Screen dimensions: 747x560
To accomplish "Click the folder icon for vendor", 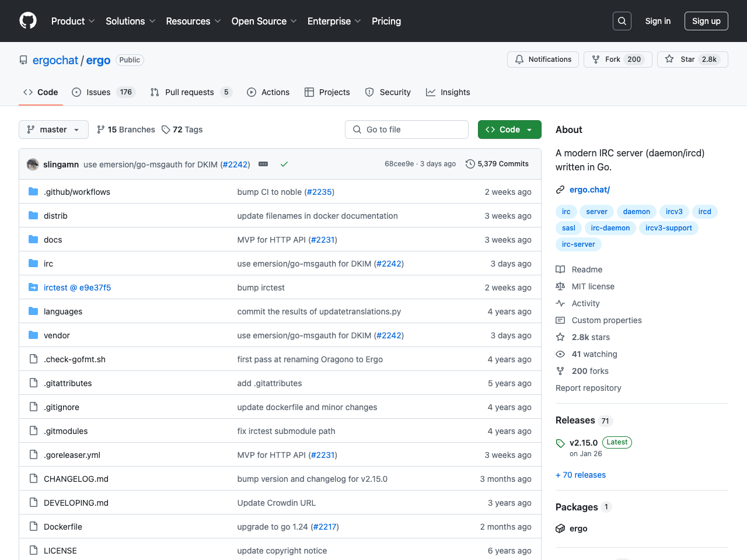I will [33, 335].
